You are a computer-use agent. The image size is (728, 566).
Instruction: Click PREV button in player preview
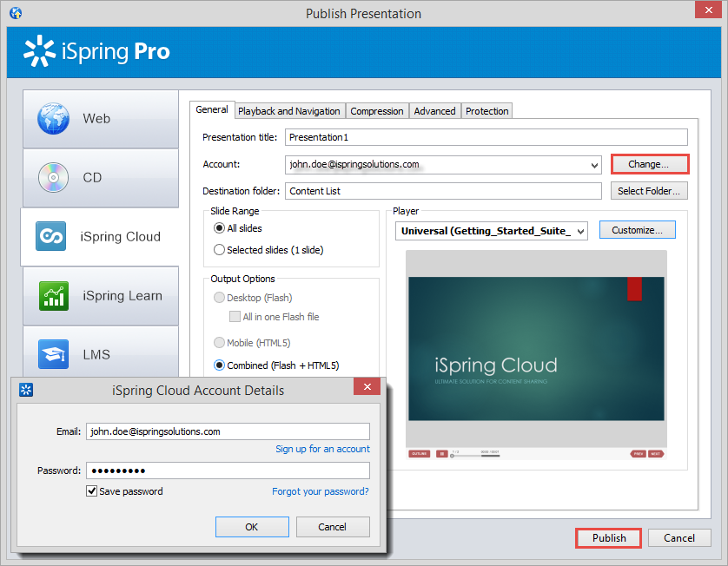click(639, 454)
